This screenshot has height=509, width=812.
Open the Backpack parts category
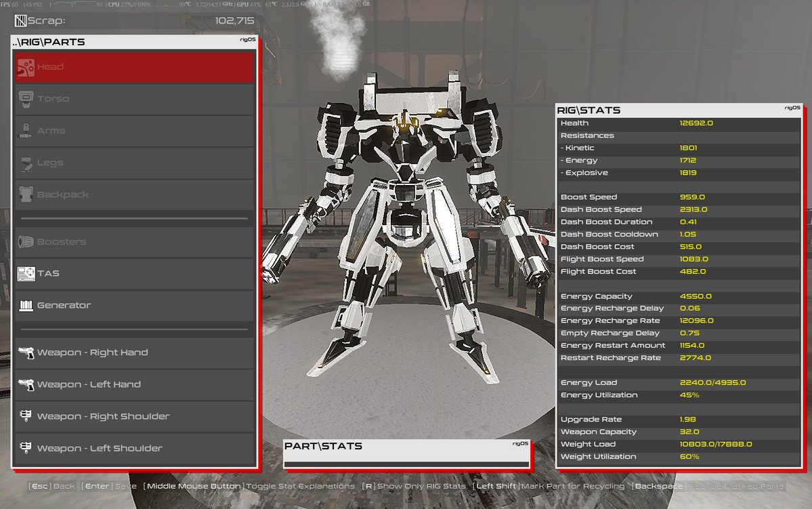point(135,195)
